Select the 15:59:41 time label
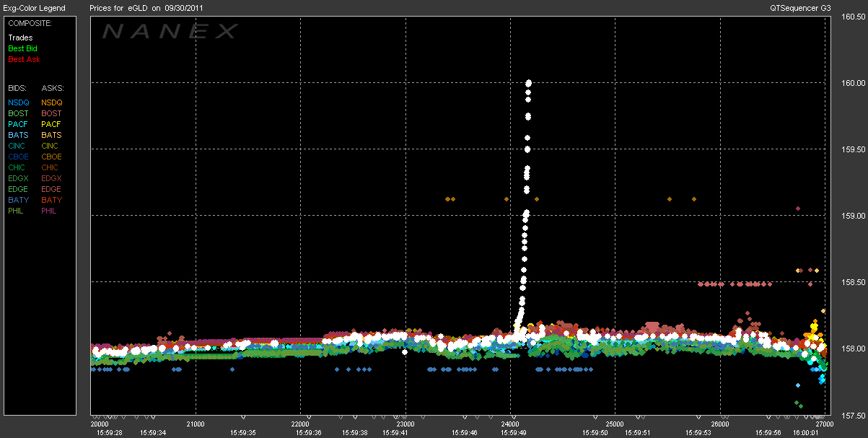Viewport: 868px width, 438px height. point(395,433)
